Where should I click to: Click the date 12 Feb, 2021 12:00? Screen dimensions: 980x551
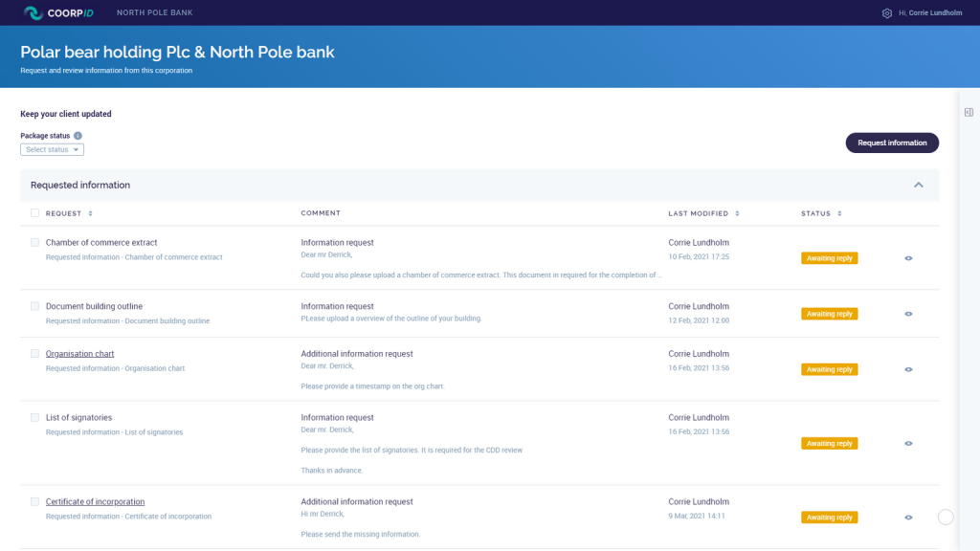(699, 320)
